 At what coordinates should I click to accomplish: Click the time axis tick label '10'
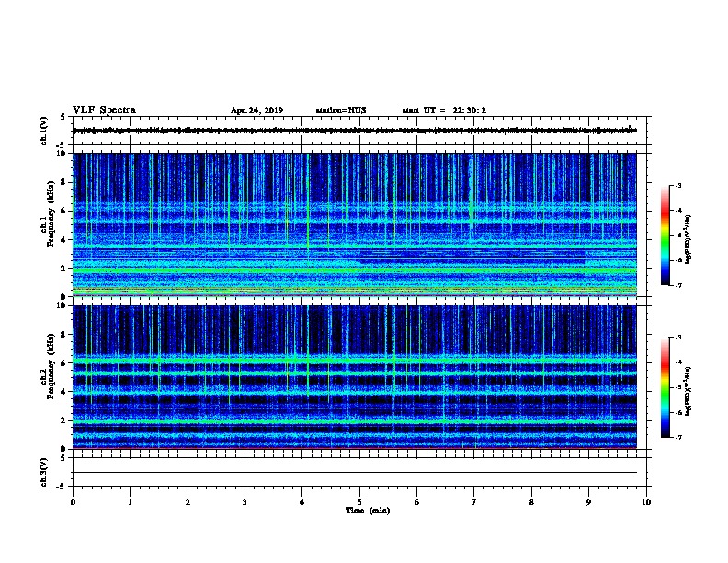[646, 502]
